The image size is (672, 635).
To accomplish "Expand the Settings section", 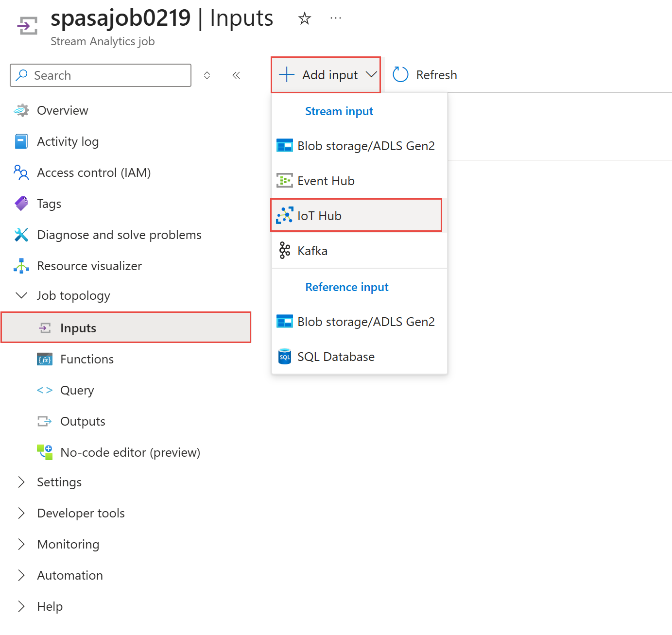I will point(21,482).
